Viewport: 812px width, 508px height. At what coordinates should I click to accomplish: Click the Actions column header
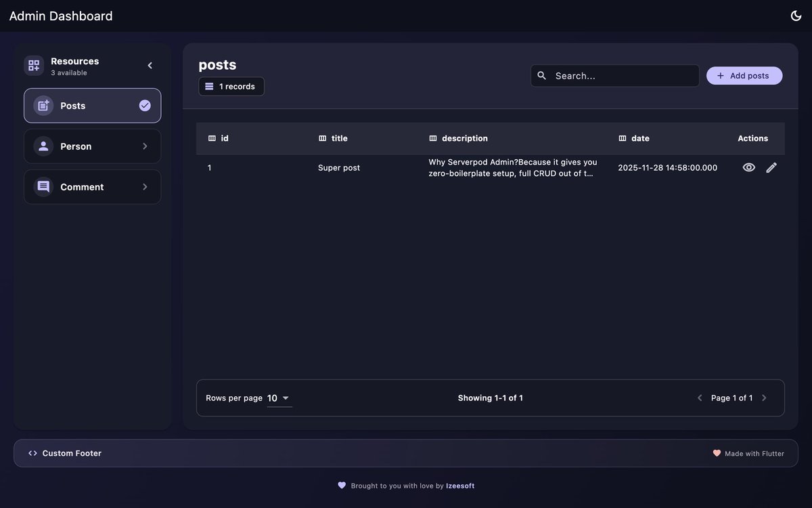coord(753,138)
